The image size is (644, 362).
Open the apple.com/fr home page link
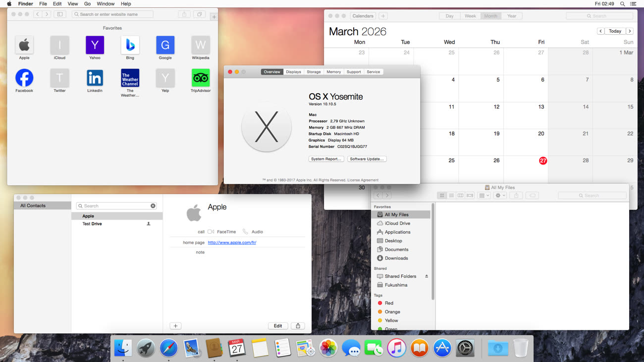232,243
